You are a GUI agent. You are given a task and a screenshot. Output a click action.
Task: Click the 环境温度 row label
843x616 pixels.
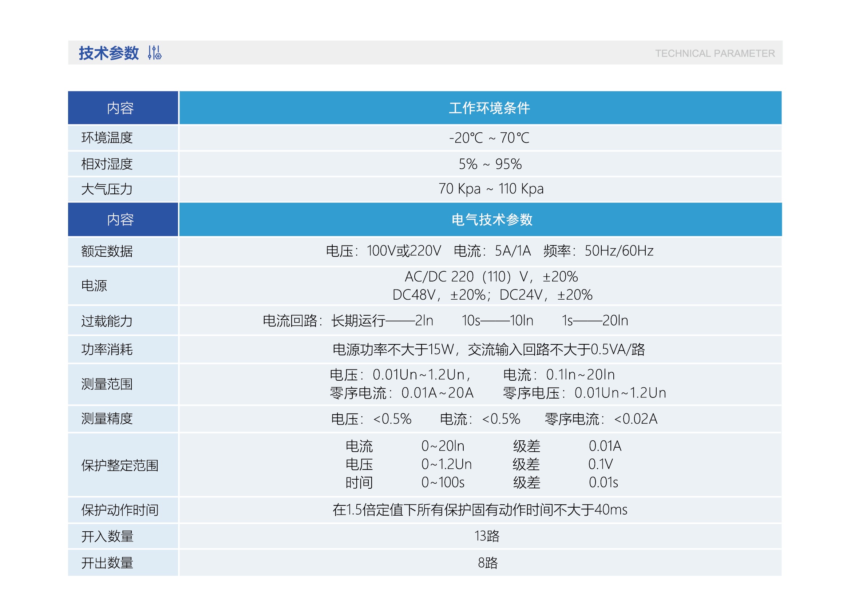coord(107,137)
